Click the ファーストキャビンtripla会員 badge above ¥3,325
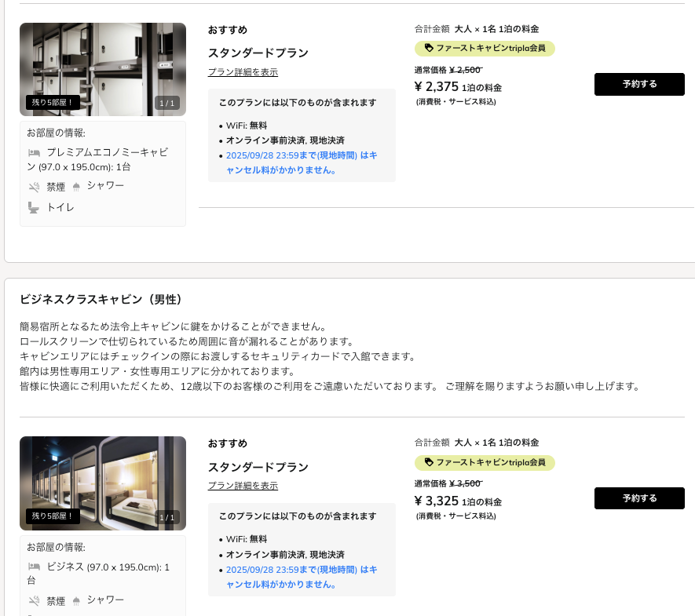Viewport: 695px width, 616px height. pyautogui.click(x=485, y=463)
